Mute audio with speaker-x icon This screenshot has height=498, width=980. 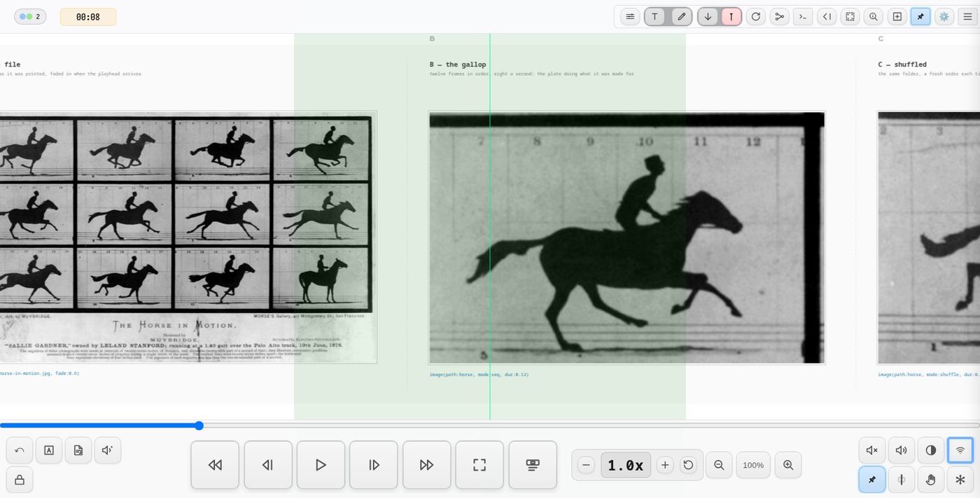pyautogui.click(x=872, y=450)
